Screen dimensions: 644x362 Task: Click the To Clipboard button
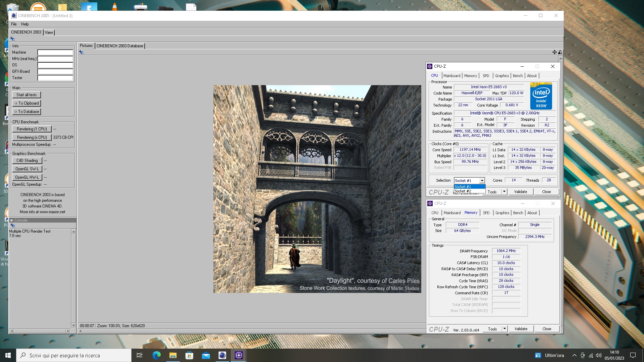tap(26, 103)
